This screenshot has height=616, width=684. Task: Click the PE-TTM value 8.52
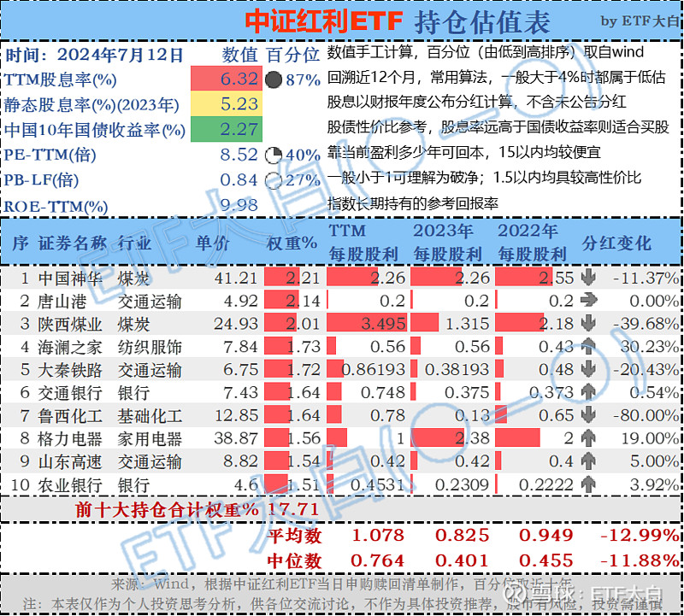(239, 155)
